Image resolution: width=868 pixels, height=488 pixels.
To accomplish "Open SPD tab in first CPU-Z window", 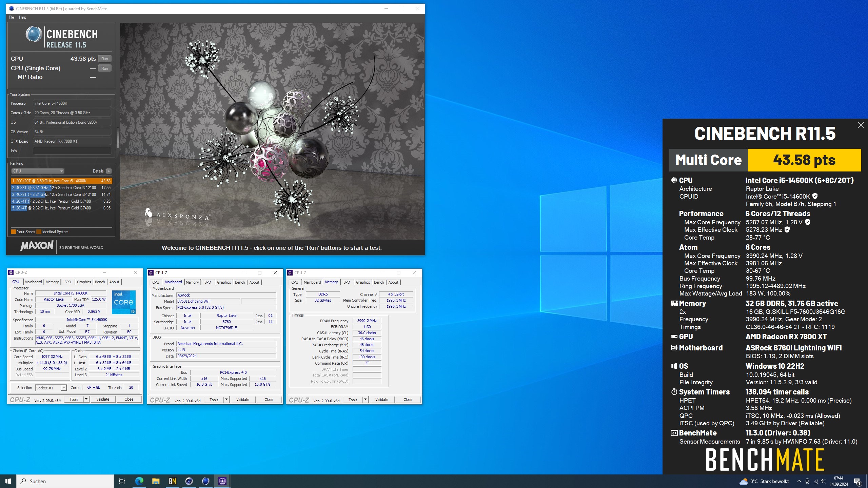I will [68, 282].
